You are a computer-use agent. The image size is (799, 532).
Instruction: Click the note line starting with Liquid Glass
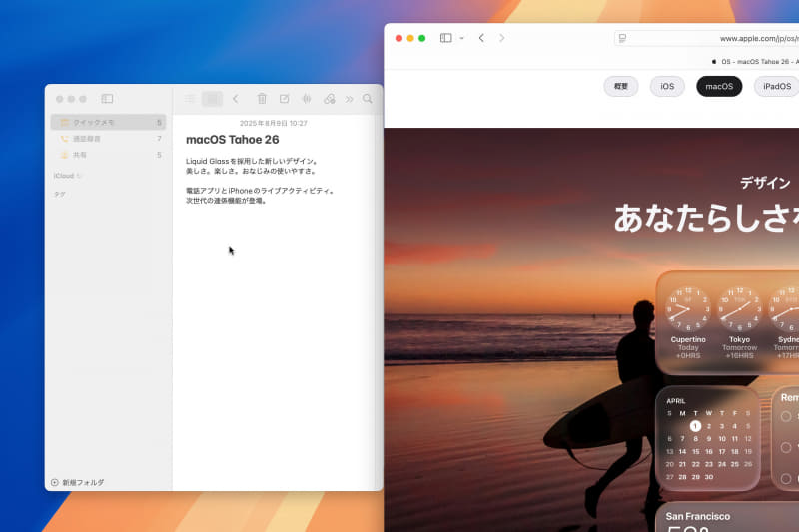pos(252,161)
